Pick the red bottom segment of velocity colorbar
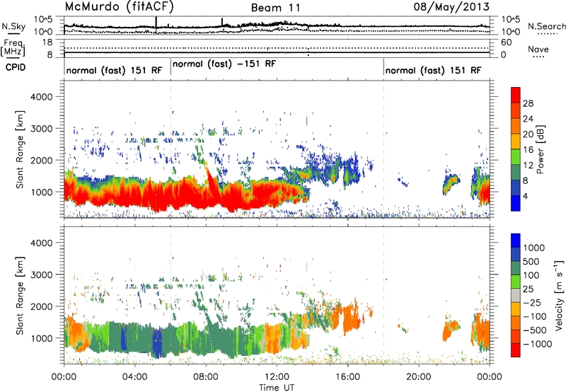This screenshot has width=566, height=392. (516, 350)
